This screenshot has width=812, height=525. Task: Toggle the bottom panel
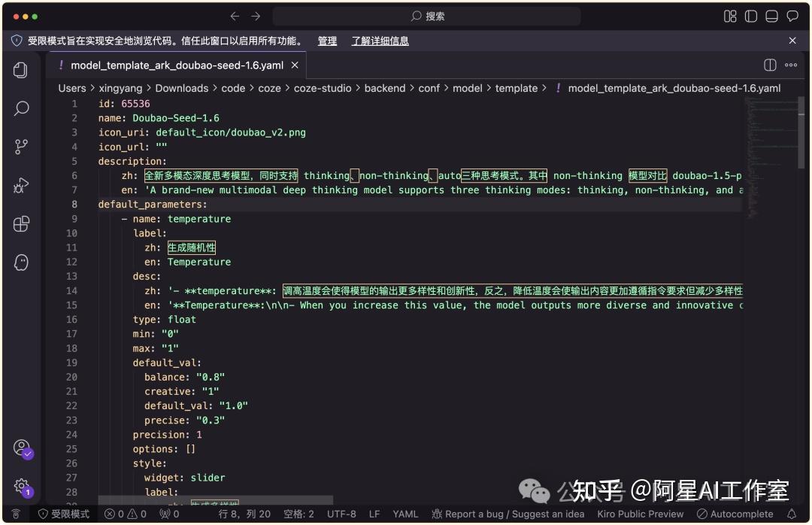point(771,16)
